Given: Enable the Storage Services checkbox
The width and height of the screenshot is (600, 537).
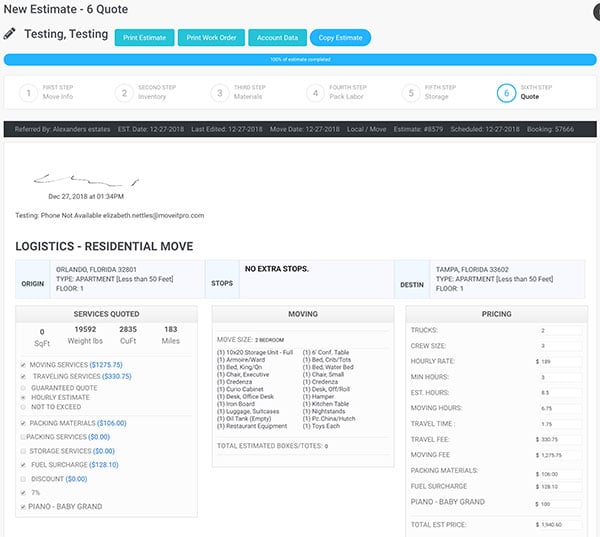Looking at the screenshot, I should click(x=23, y=451).
